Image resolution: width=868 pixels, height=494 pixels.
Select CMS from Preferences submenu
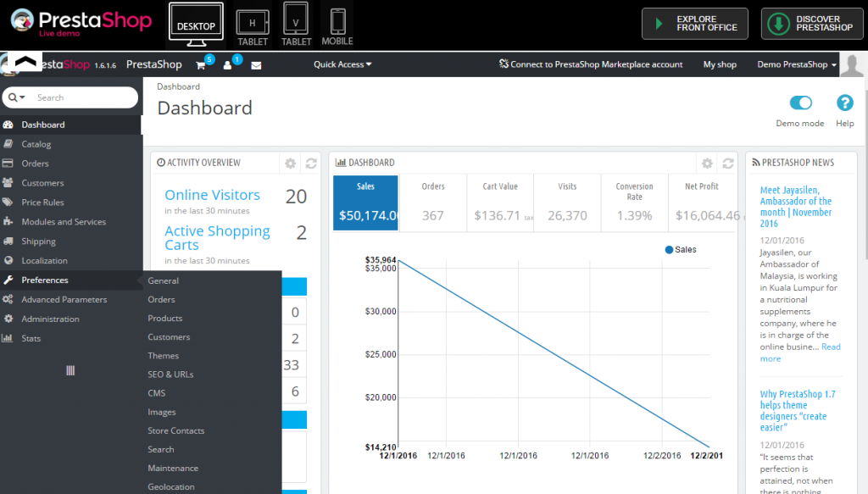(x=157, y=393)
